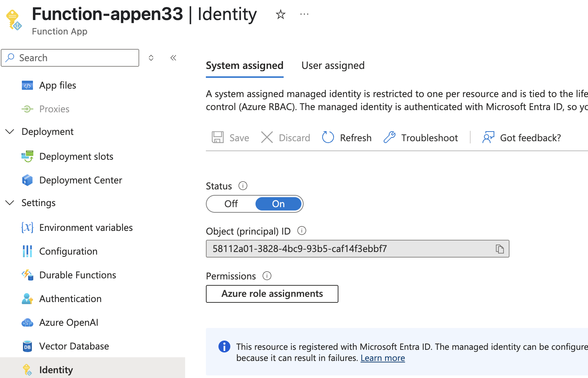Viewport: 588px width, 378px height.
Task: Click the Refresh label in toolbar
Action: click(x=355, y=138)
